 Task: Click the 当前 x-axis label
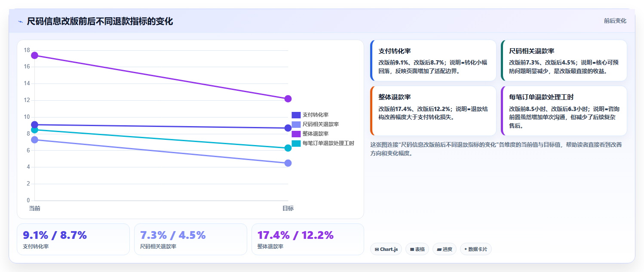pos(34,208)
